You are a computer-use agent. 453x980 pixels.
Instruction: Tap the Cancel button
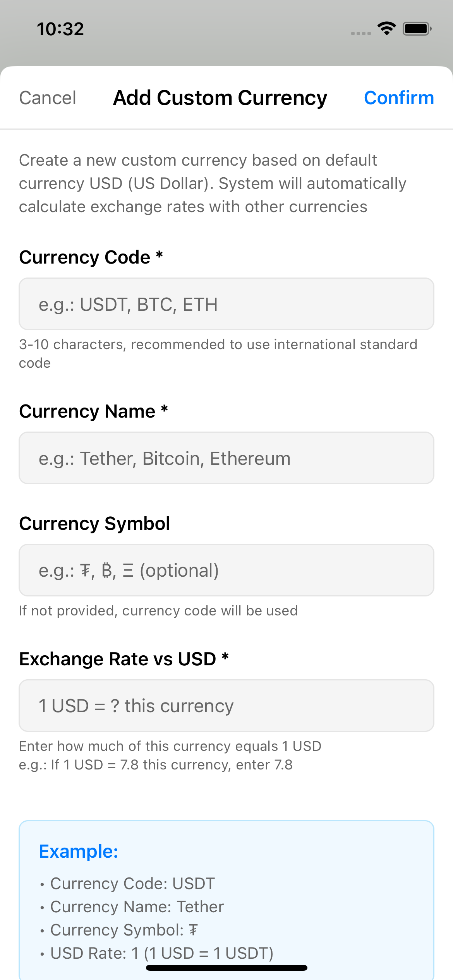tap(48, 98)
